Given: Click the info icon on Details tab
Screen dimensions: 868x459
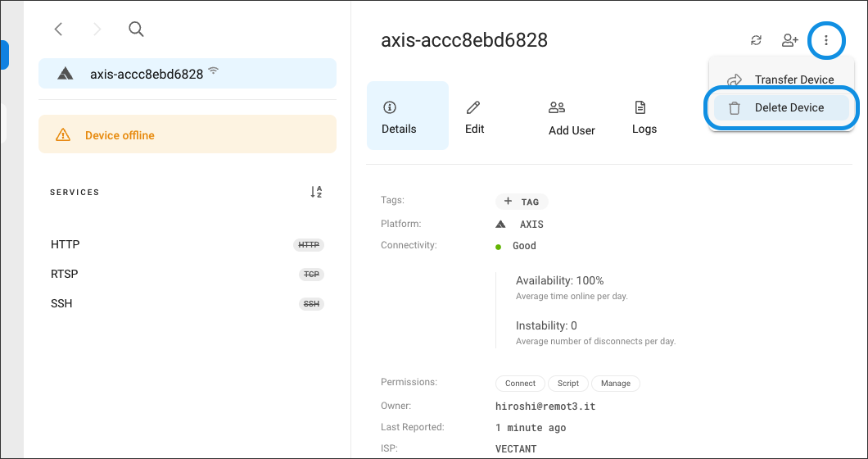Looking at the screenshot, I should coord(390,107).
